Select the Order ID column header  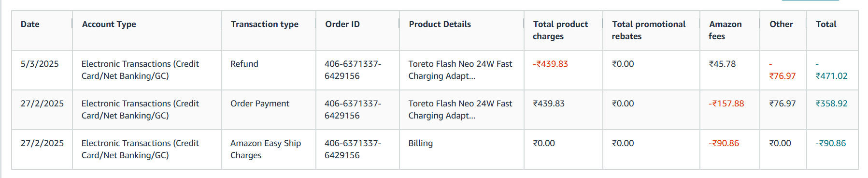pos(342,24)
